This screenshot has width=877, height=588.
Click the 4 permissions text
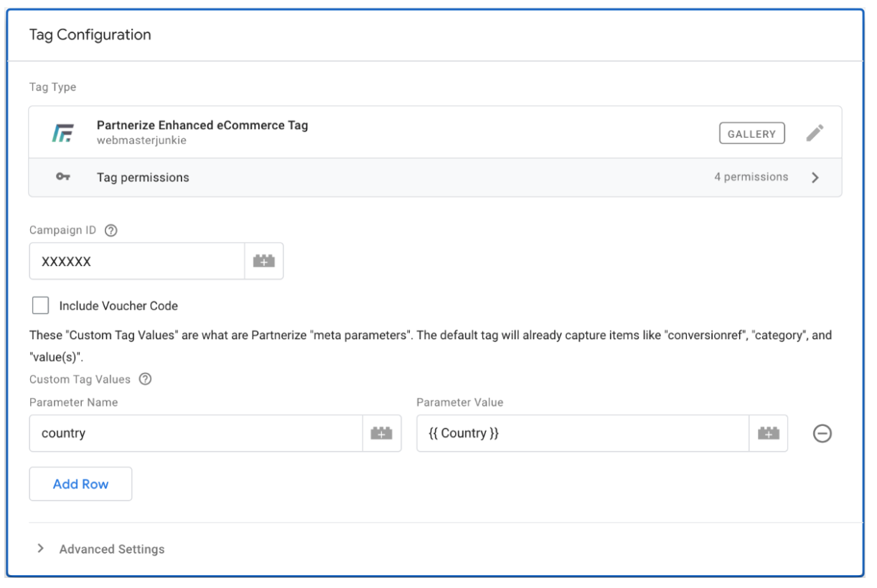click(x=751, y=177)
